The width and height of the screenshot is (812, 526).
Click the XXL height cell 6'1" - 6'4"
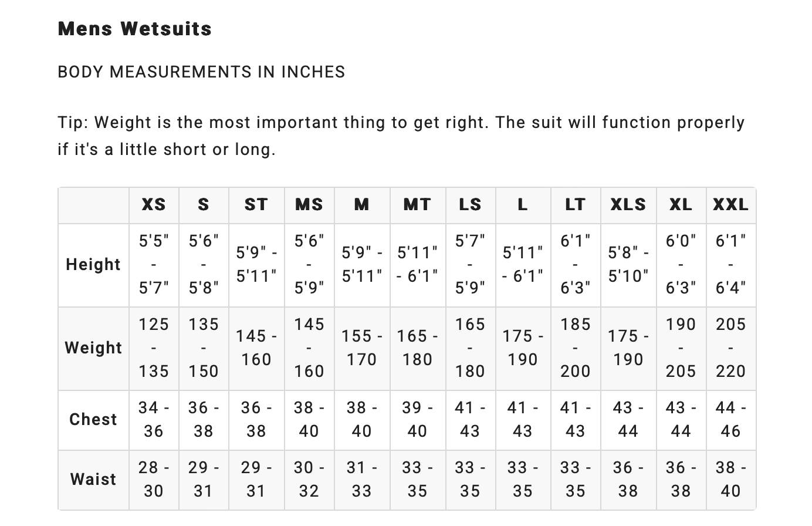tap(731, 265)
